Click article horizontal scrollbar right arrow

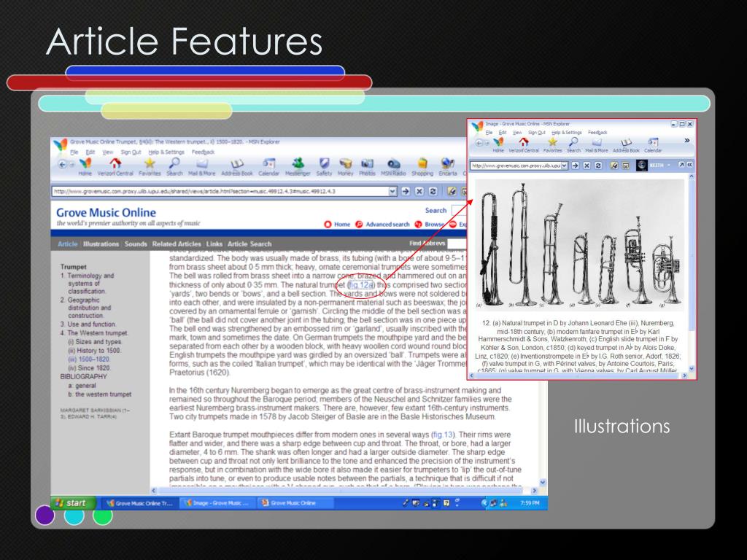pyautogui.click(x=535, y=491)
